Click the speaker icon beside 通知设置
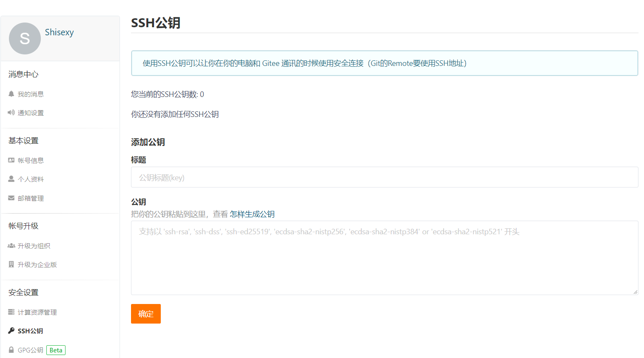644x358 pixels. [11, 113]
